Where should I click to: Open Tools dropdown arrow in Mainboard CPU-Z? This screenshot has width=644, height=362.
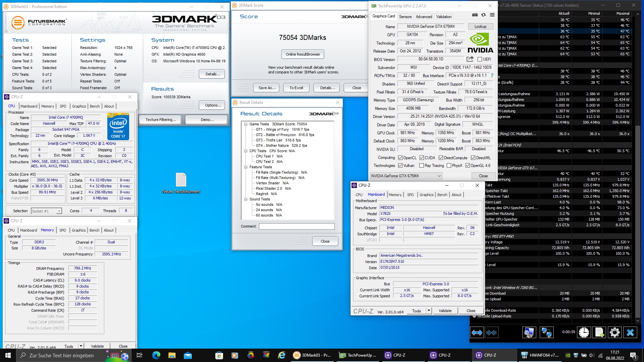tap(428, 311)
